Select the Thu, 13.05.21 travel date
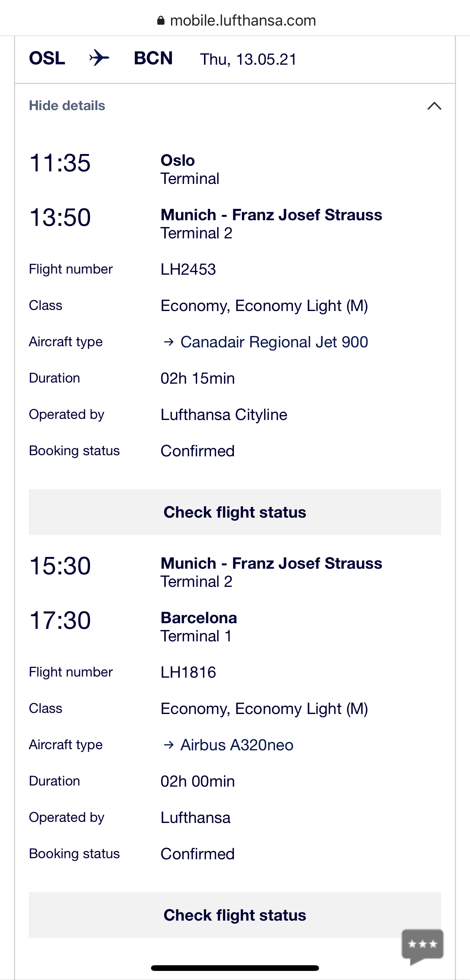The width and height of the screenshot is (470, 980). 248,59
